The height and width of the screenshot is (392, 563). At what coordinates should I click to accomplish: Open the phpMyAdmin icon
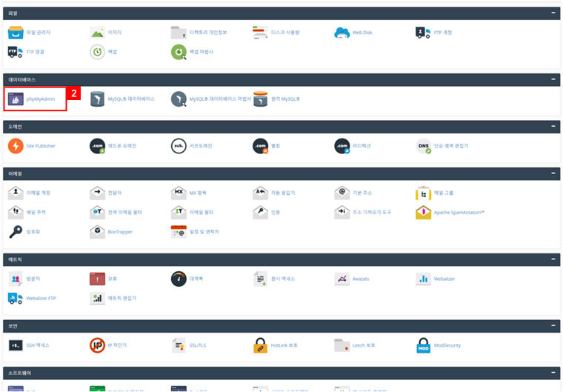pyautogui.click(x=16, y=99)
